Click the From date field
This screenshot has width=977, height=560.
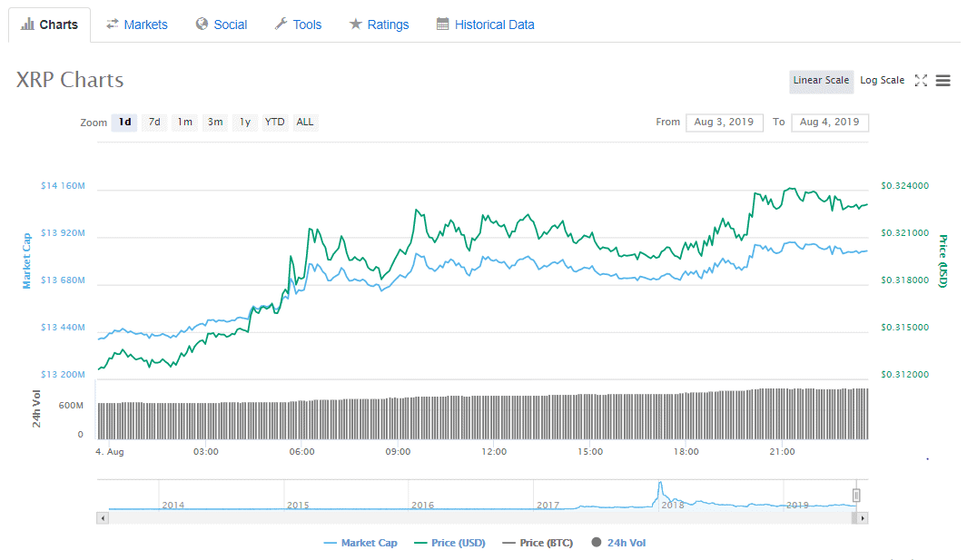click(x=724, y=123)
